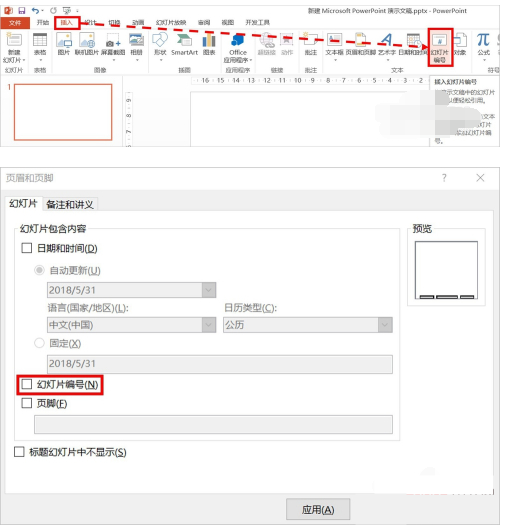Click the Chart (图表) icon
The width and height of the screenshot is (505, 527).
click(x=209, y=40)
